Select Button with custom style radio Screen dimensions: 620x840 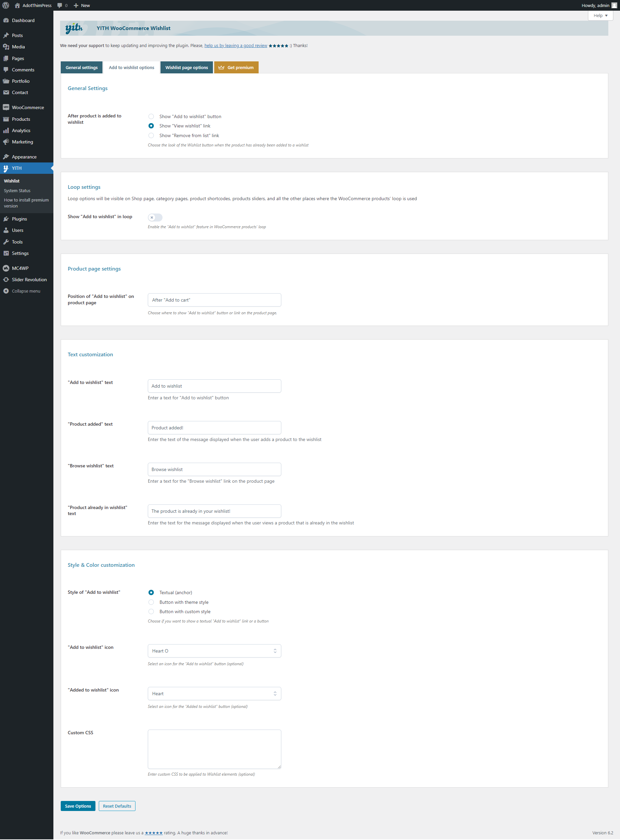pos(151,611)
